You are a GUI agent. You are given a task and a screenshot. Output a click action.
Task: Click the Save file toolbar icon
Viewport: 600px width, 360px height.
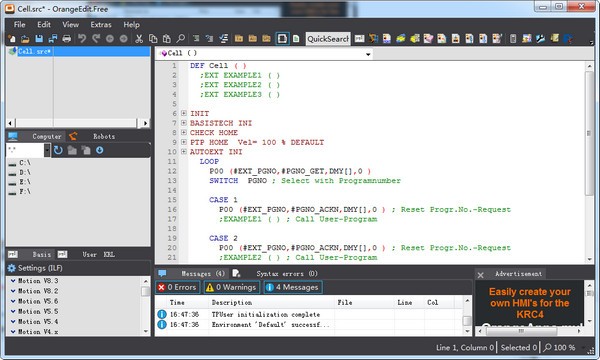39,39
